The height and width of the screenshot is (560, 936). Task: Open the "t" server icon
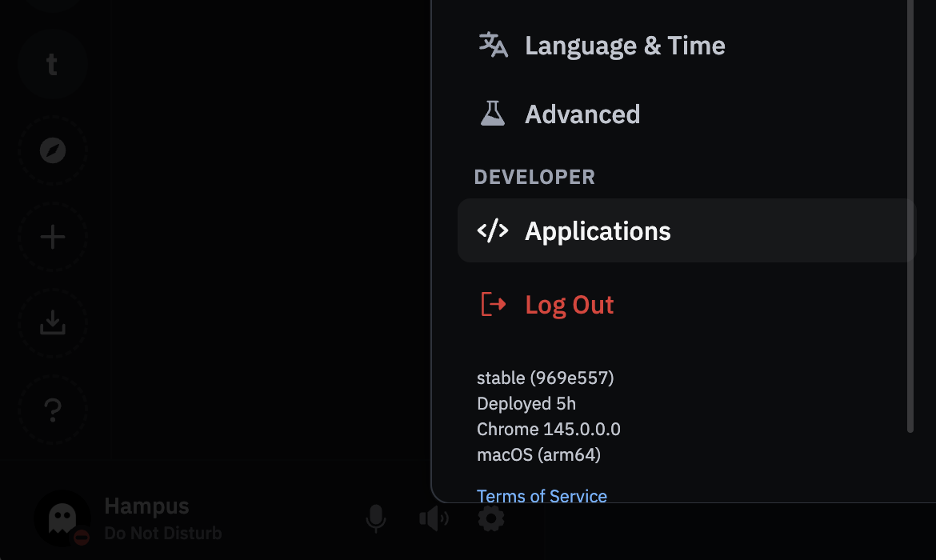coord(52,64)
